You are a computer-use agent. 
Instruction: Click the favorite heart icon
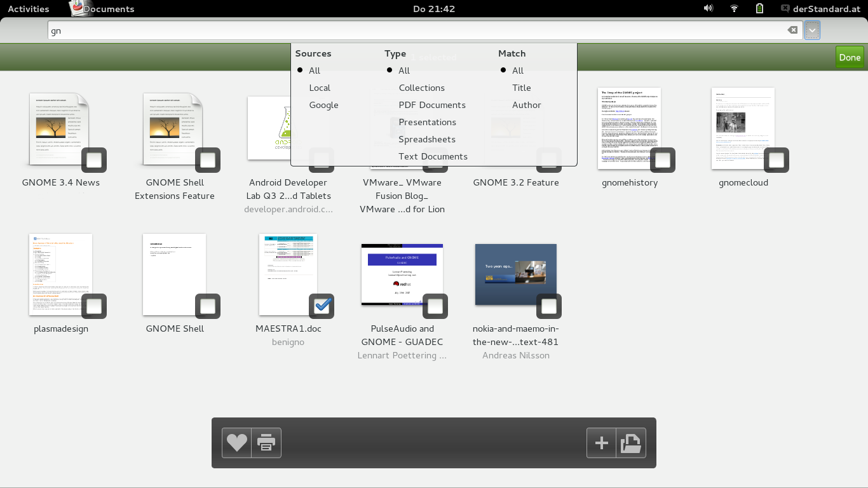click(237, 443)
